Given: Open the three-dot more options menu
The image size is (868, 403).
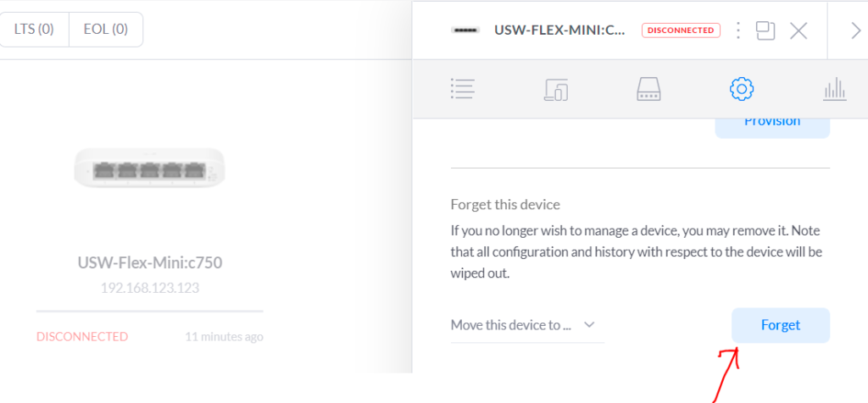Looking at the screenshot, I should pyautogui.click(x=737, y=30).
